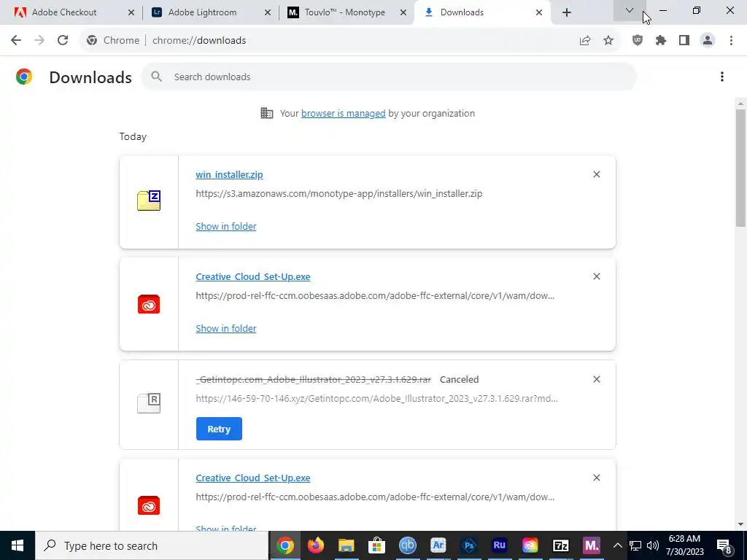Open the volume control in system tray
The image size is (747, 560).
pos(653,545)
